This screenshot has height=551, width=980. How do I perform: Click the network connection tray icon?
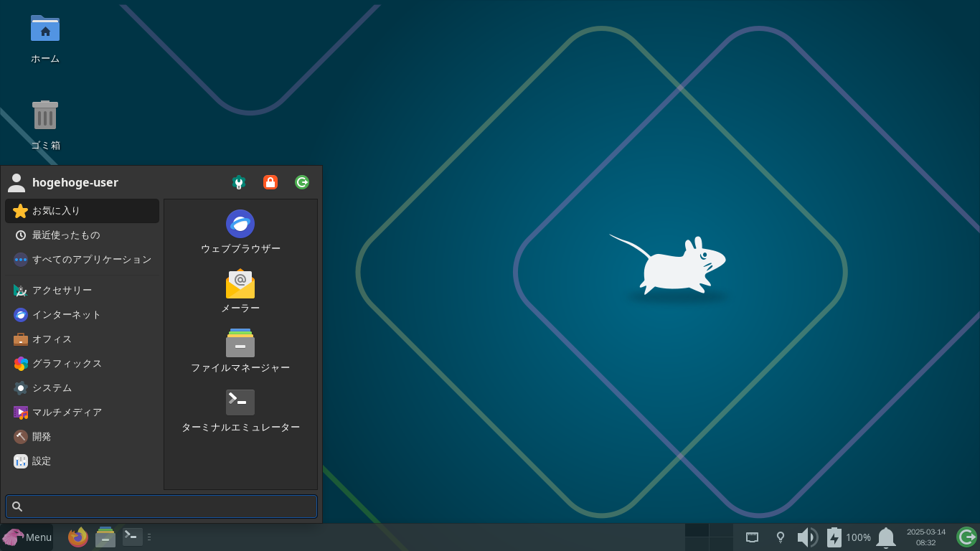(753, 537)
